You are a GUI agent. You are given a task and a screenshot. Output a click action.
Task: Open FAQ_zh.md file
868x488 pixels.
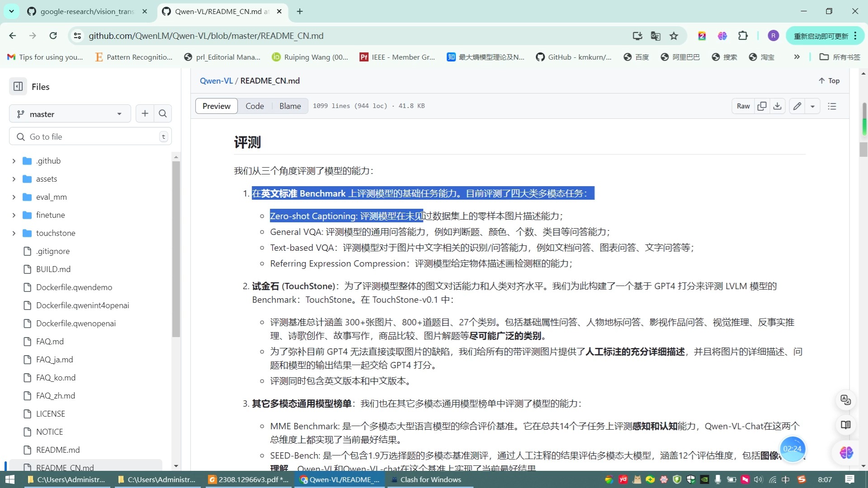point(56,396)
